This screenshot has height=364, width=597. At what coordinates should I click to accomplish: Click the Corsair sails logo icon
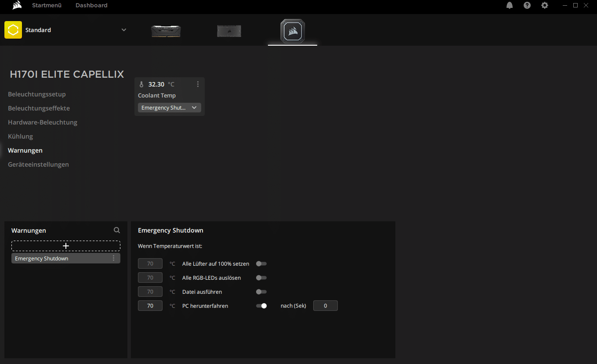coord(17,5)
